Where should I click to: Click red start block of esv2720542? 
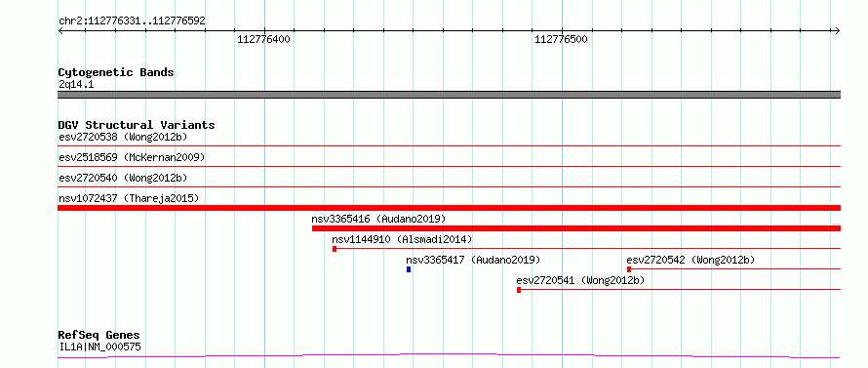click(x=629, y=269)
